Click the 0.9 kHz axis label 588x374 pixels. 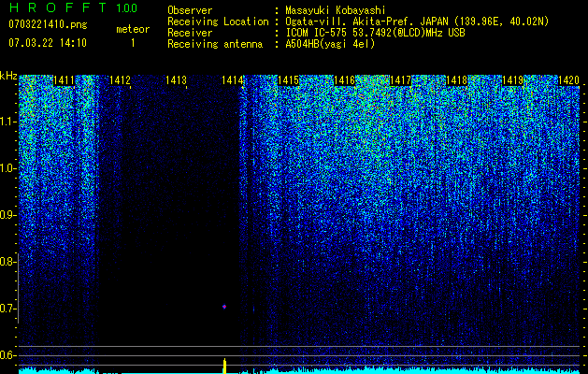7,215
